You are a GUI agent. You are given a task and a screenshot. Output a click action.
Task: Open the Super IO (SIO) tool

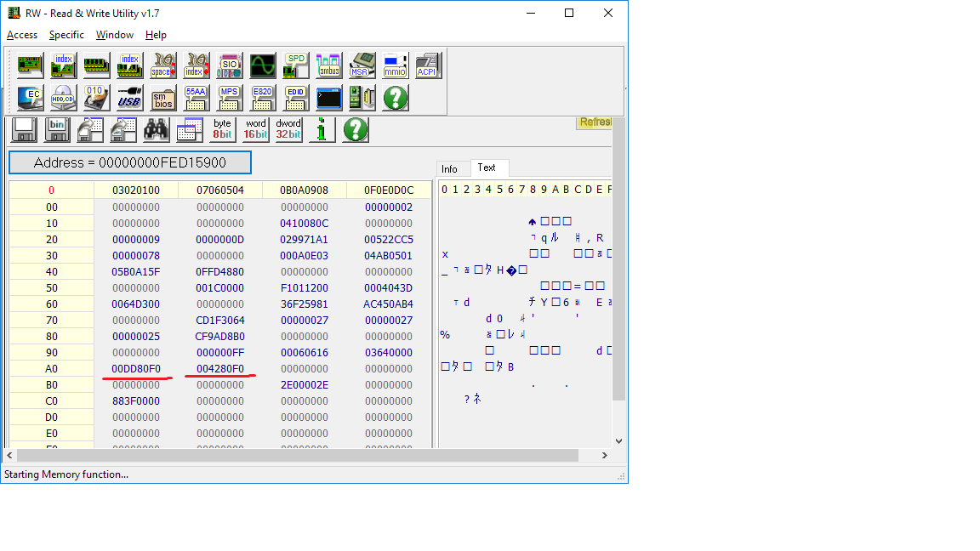(x=229, y=65)
